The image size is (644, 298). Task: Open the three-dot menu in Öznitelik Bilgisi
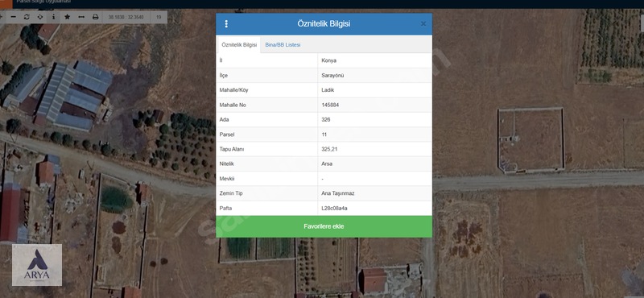click(226, 24)
